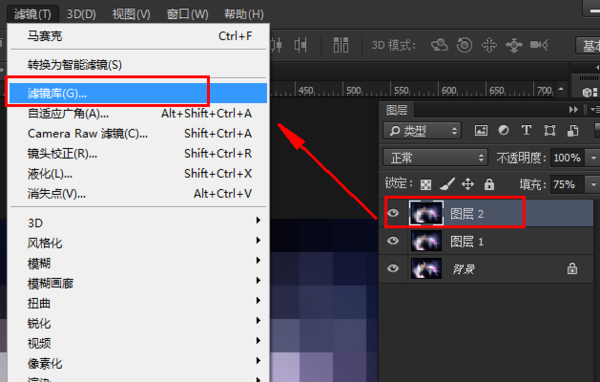Expand the 锐化 sharpen submenu

pyautogui.click(x=139, y=323)
